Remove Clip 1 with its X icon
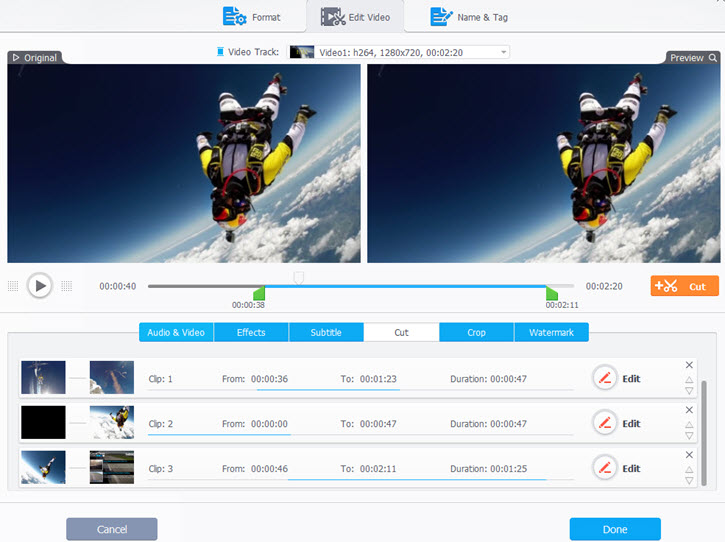The width and height of the screenshot is (725, 542). [x=689, y=365]
